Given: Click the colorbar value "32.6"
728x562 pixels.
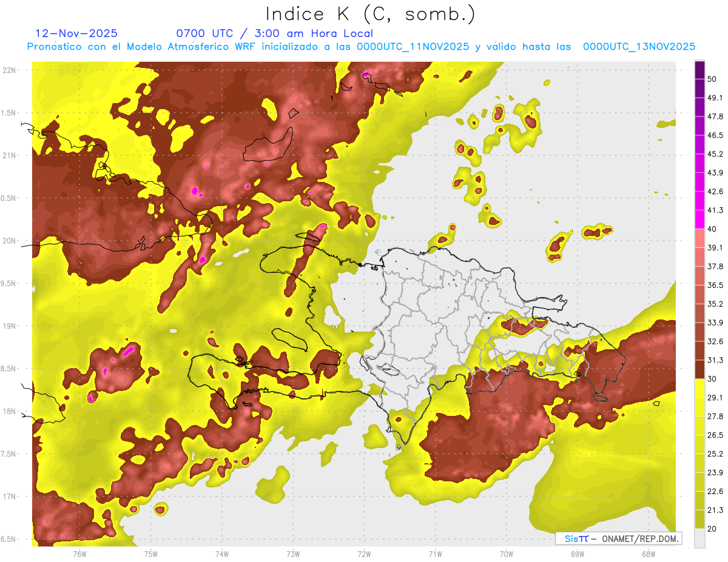Looking at the screenshot, I should pos(715,341).
